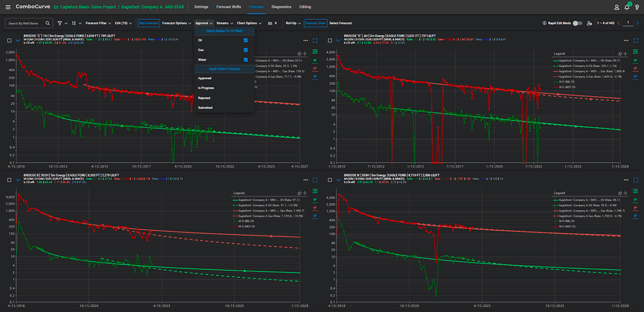Click the chart count icon showing 4
The height and width of the screenshot is (312, 644).
coord(272,24)
